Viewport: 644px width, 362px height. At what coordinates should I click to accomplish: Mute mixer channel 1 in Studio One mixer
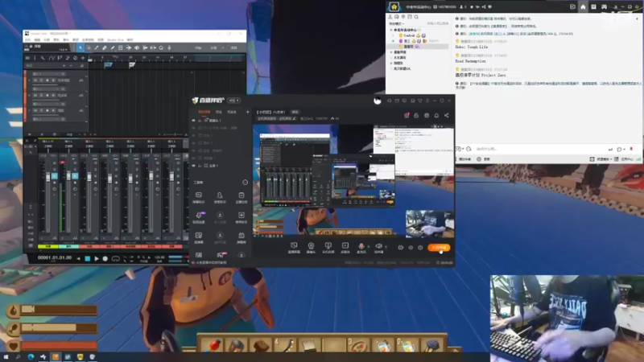54,163
